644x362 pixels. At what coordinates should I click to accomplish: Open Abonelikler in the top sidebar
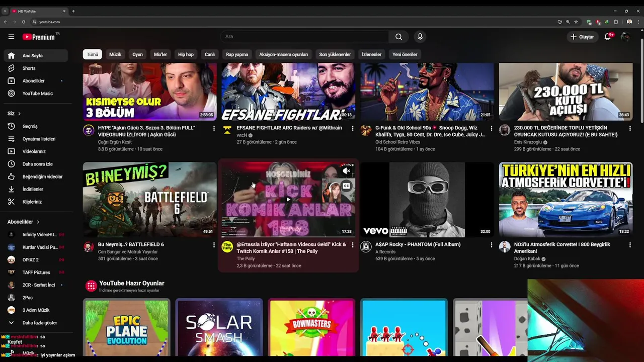tap(35, 81)
